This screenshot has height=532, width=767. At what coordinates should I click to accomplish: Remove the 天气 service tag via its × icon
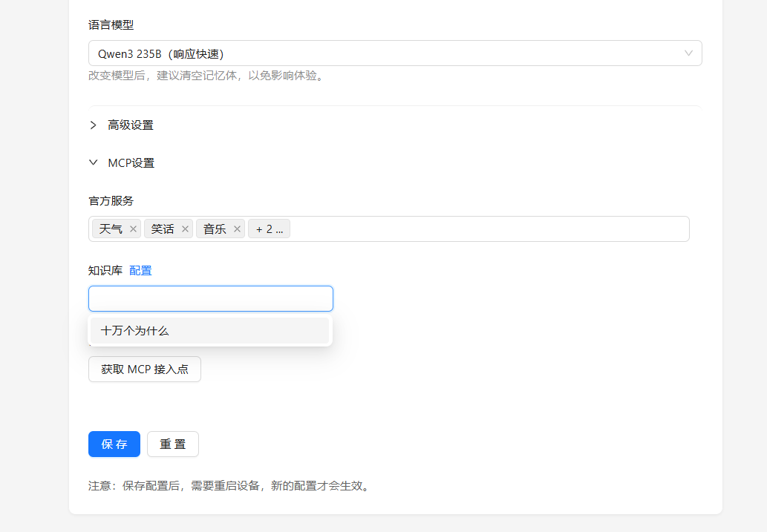pyautogui.click(x=133, y=229)
